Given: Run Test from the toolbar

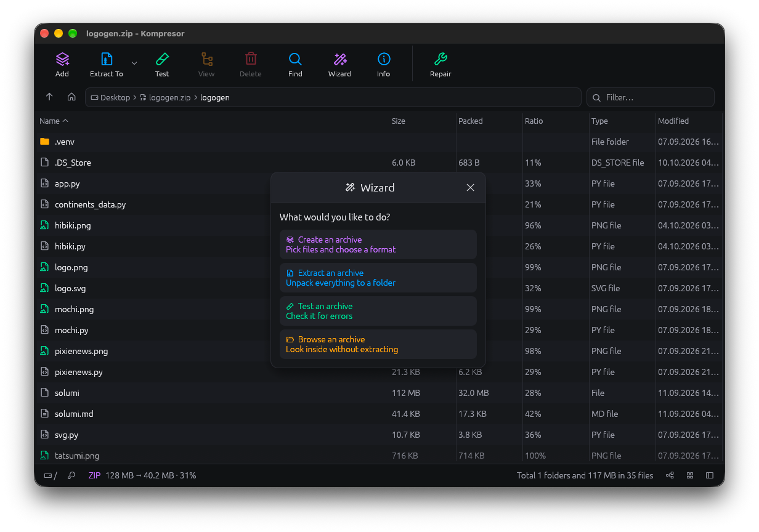Looking at the screenshot, I should point(162,64).
